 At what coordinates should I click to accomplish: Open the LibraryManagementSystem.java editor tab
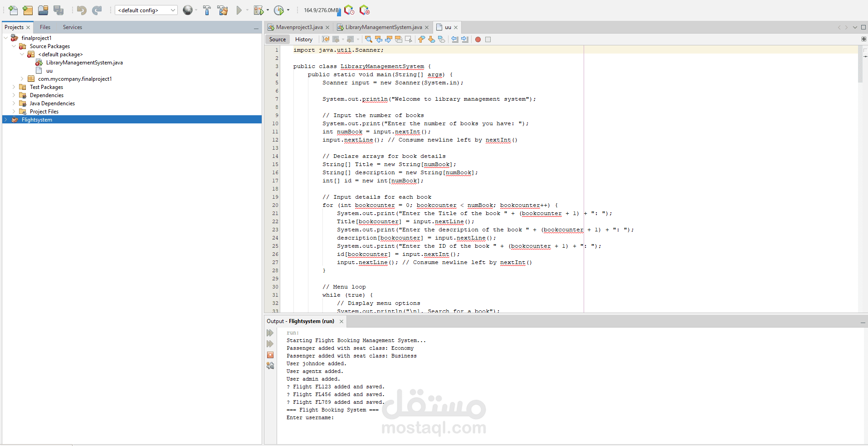384,27
